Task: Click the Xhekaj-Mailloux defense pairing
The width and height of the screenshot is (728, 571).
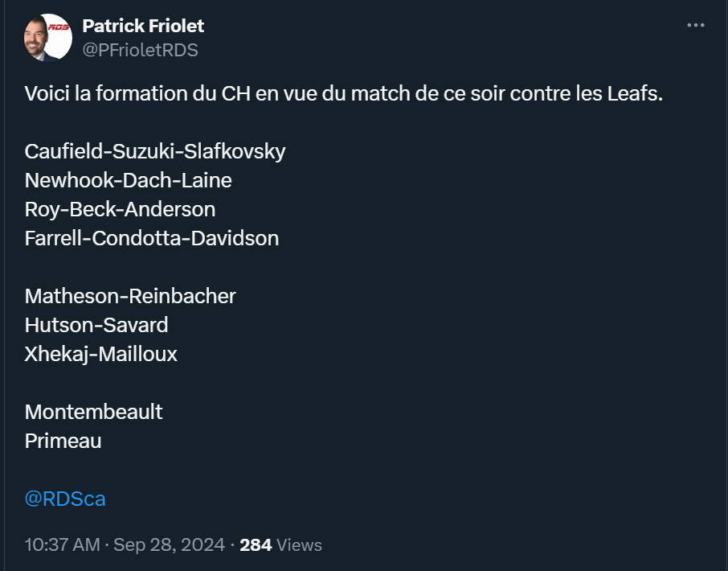Action: click(101, 354)
